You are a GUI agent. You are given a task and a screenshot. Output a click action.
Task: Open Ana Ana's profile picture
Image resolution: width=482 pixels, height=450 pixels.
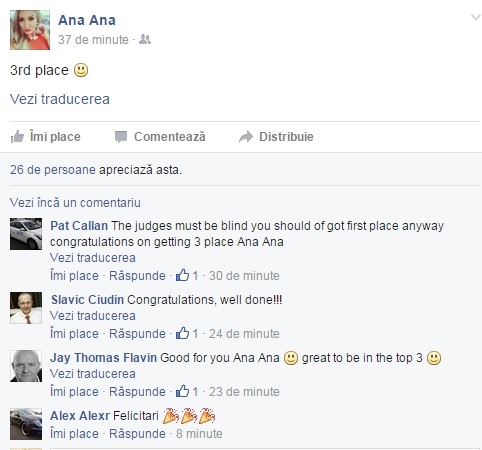pos(30,30)
